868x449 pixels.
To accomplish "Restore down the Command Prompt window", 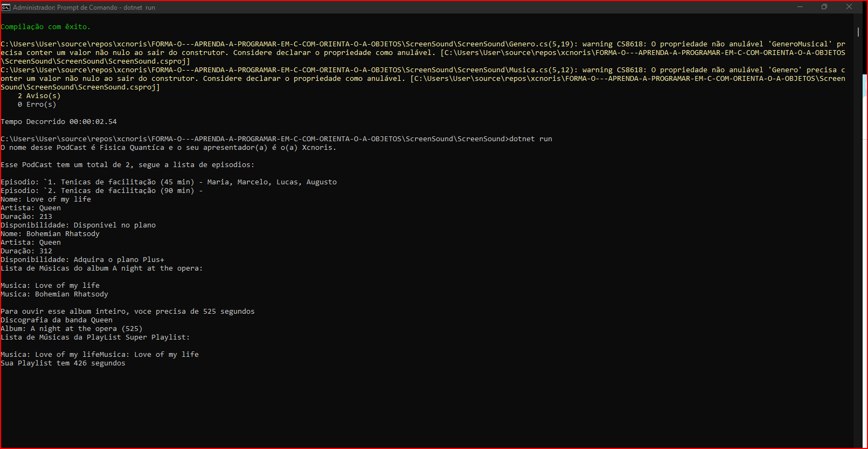I will [x=824, y=7].
